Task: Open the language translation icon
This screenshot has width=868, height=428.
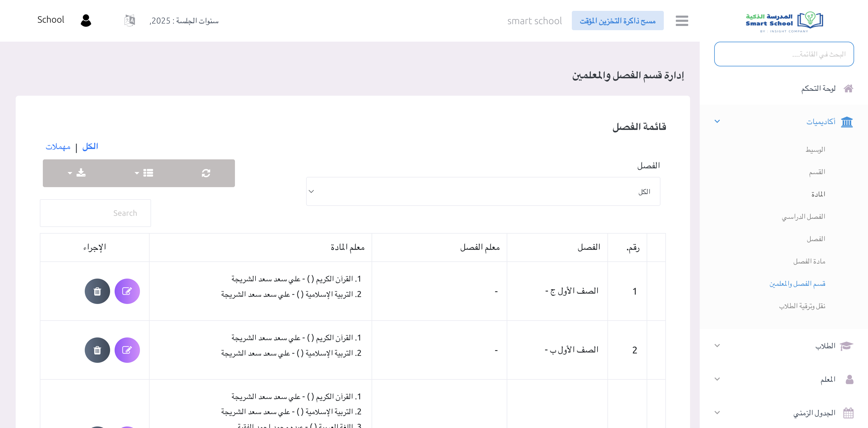Action: pos(129,21)
